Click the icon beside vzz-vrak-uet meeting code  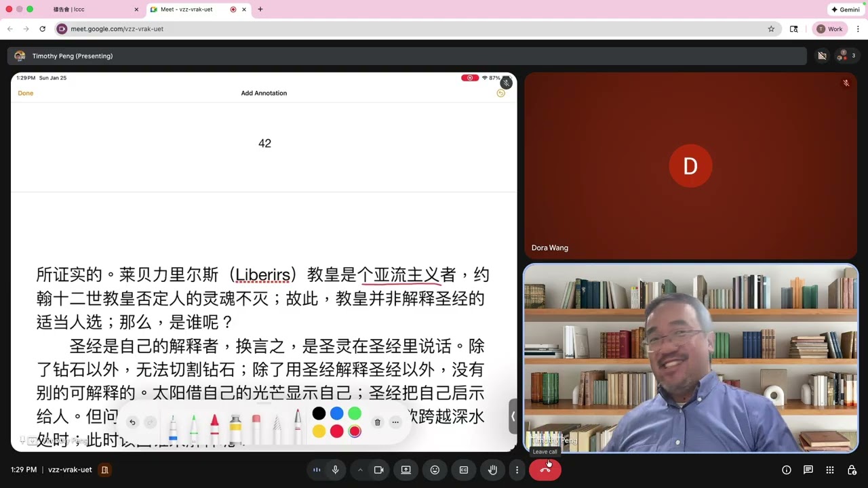tap(104, 470)
